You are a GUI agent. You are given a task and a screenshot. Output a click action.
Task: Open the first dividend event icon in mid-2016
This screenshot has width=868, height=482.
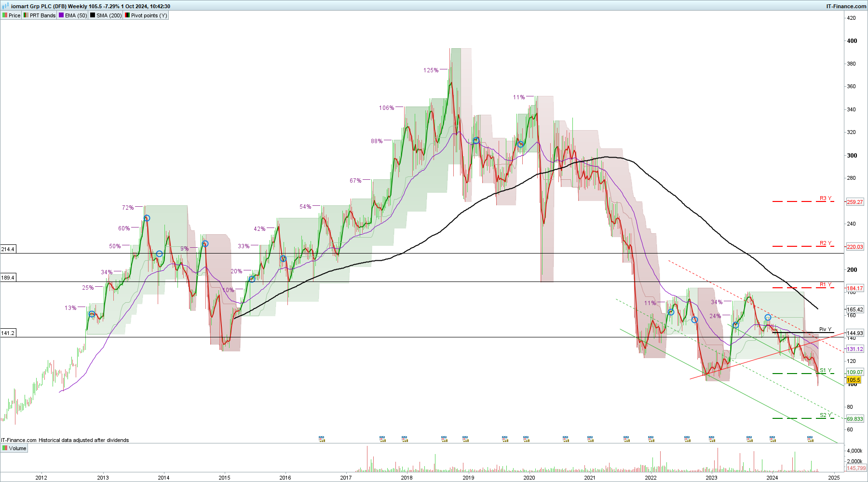tap(322, 439)
